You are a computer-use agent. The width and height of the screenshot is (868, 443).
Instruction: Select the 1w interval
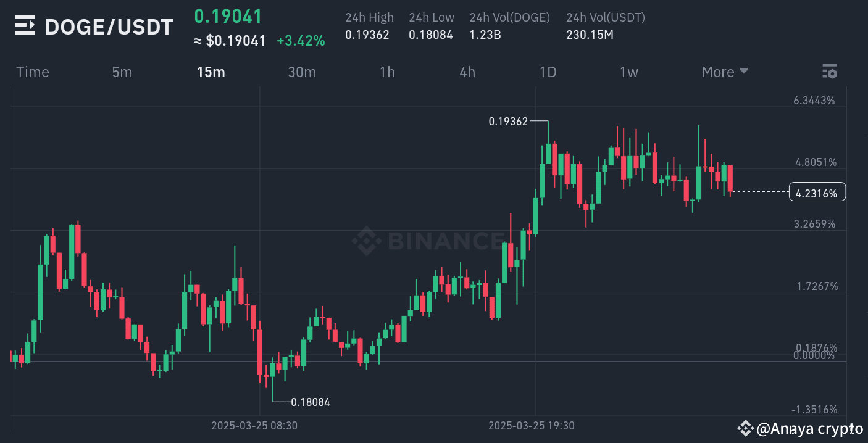(x=628, y=72)
